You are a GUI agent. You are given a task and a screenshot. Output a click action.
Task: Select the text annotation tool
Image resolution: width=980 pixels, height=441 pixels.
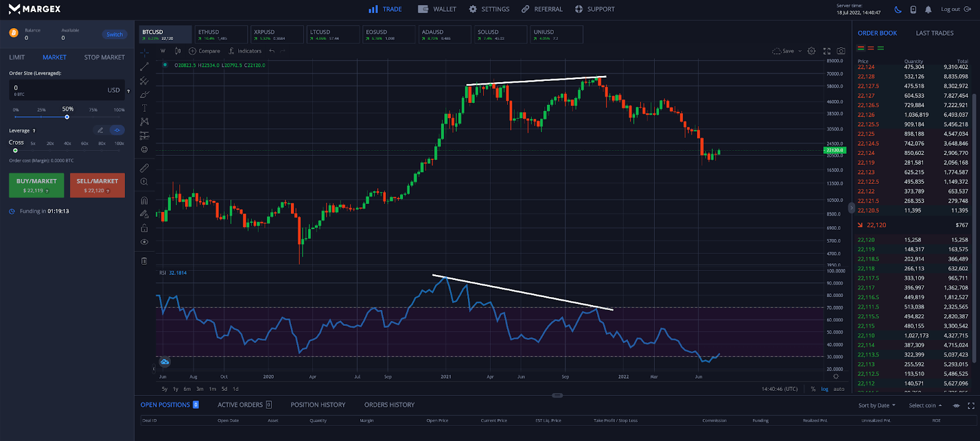[145, 108]
